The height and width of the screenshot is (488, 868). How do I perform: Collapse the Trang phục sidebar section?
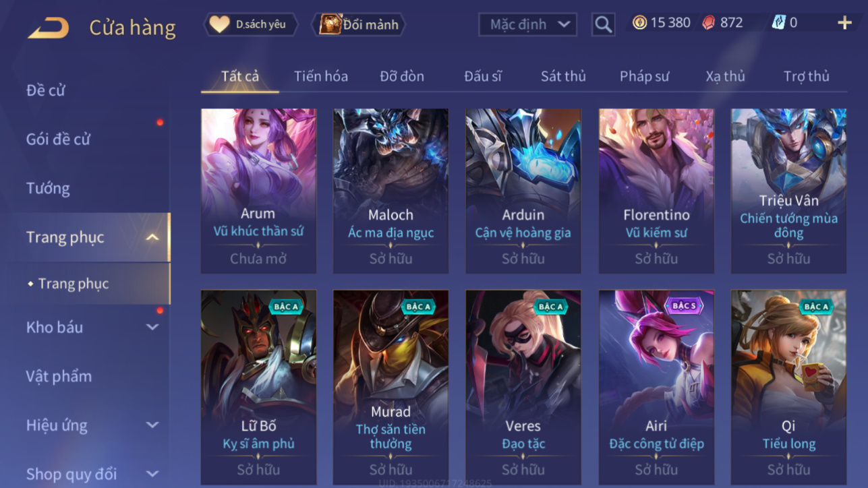click(152, 237)
